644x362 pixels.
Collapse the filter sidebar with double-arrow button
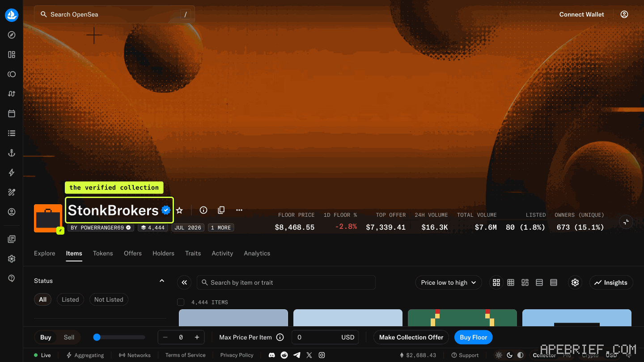184,282
